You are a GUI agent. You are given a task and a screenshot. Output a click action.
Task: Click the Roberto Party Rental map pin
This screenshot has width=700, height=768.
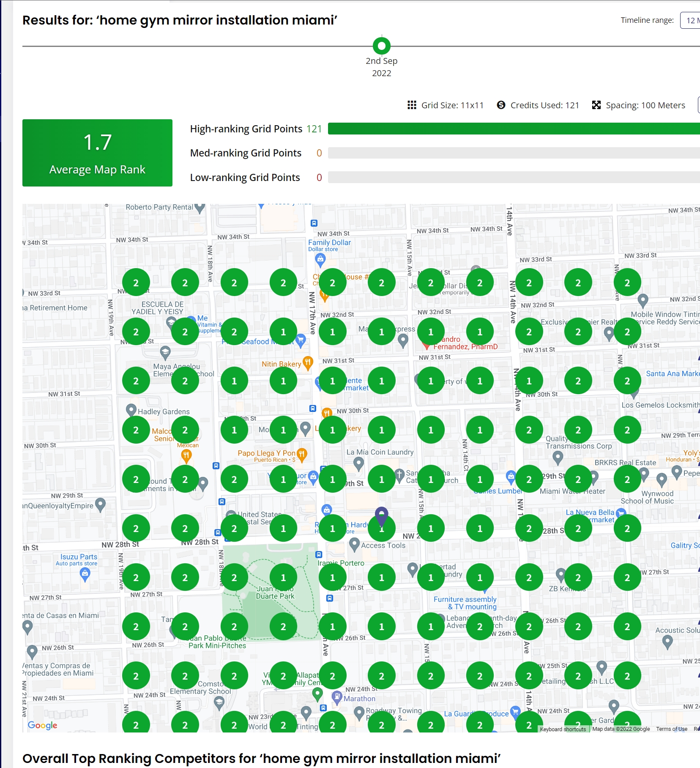pyautogui.click(x=200, y=208)
